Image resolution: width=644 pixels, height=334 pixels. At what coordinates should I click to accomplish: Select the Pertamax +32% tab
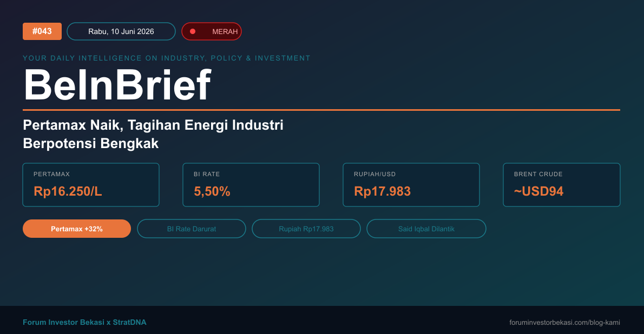click(x=77, y=229)
